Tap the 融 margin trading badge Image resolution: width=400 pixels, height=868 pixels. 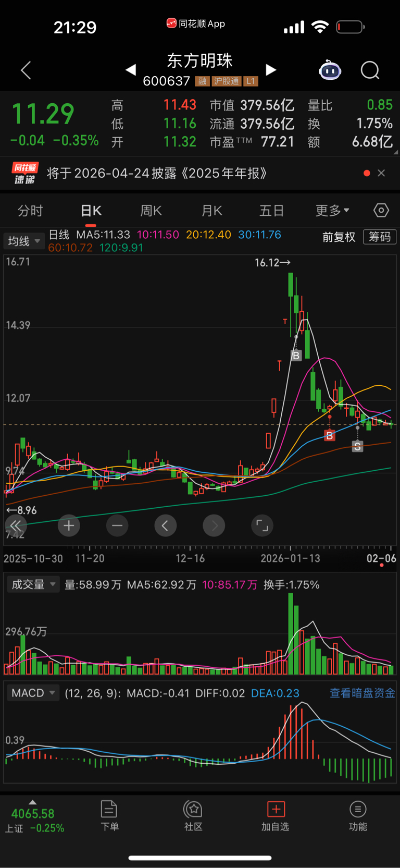pos(202,81)
